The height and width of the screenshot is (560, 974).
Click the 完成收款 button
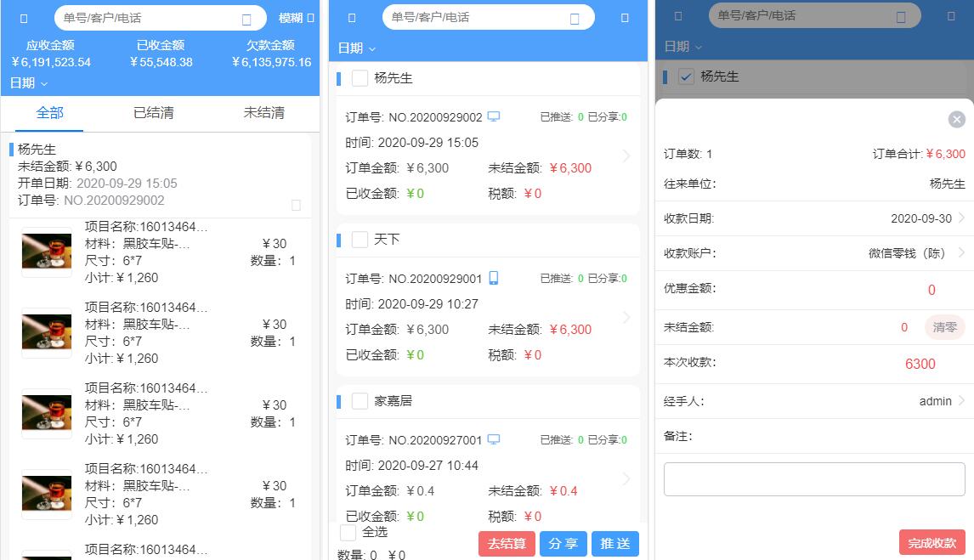click(932, 543)
